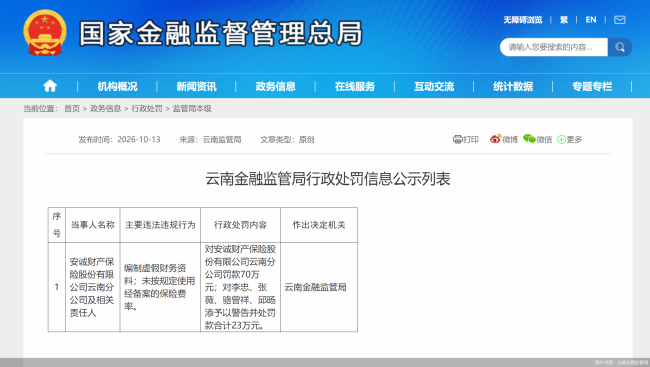The height and width of the screenshot is (367, 650).
Task: Click the article type 原创
Action: (306, 139)
